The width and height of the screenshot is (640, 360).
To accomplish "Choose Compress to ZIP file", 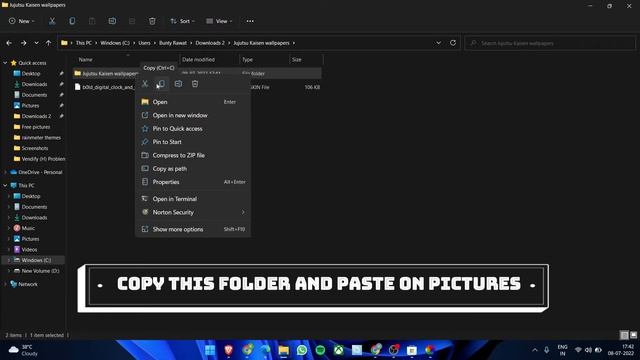I will click(x=193, y=156).
